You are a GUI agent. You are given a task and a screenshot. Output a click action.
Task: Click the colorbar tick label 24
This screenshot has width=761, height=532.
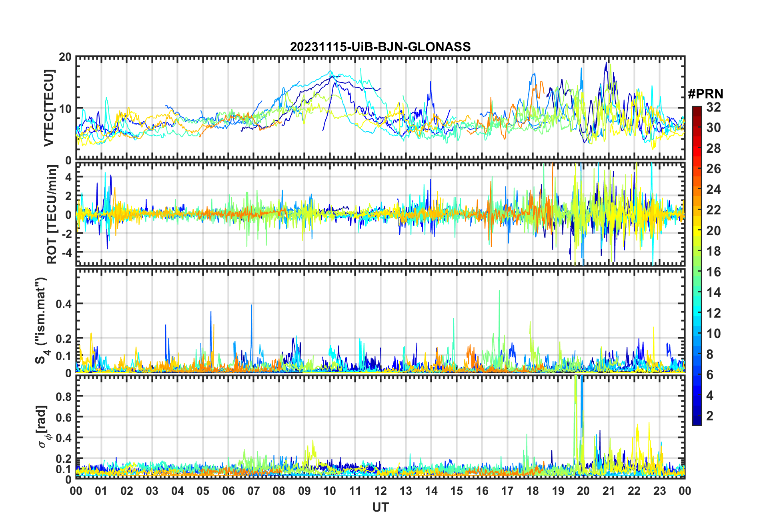(713, 189)
